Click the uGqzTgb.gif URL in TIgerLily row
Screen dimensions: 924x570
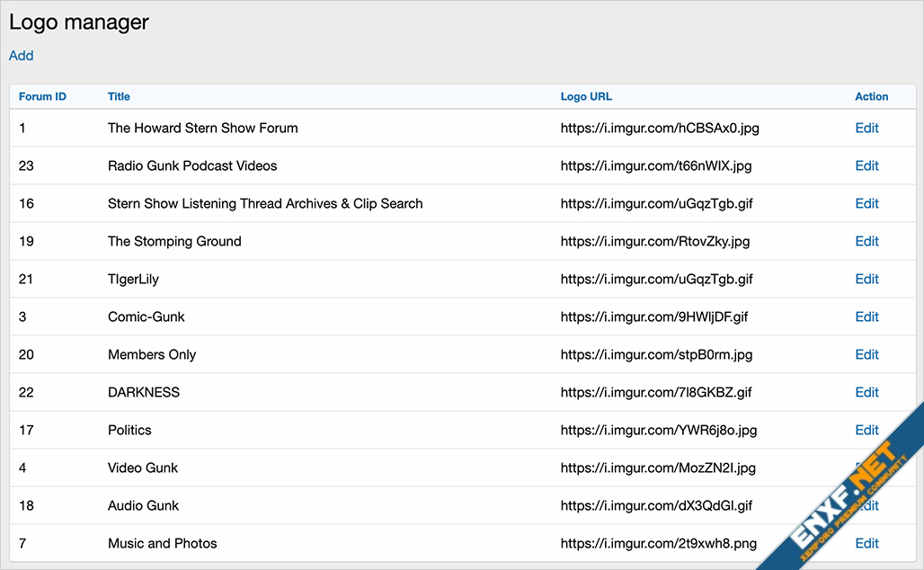(x=656, y=279)
